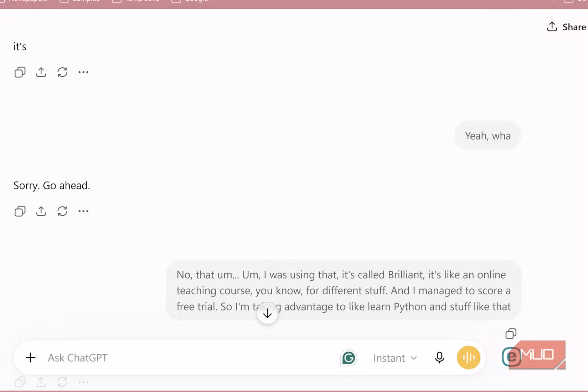This screenshot has height=392, width=588.
Task: Click the Share button at top right
Action: [567, 27]
